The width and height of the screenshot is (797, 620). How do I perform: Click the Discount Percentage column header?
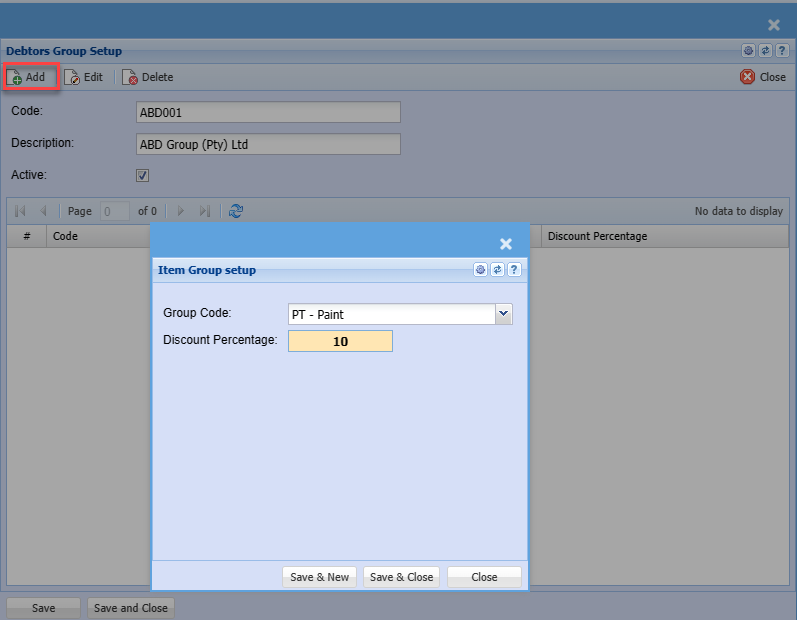click(x=597, y=237)
